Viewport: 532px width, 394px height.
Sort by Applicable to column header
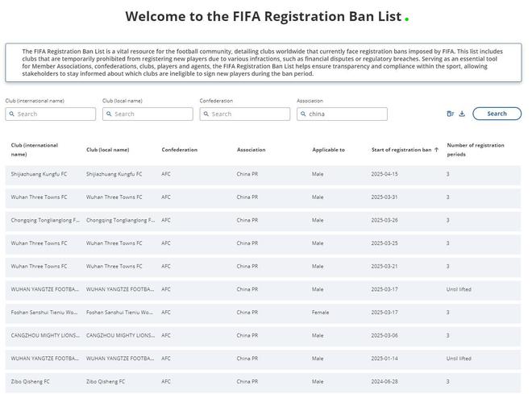click(x=328, y=150)
